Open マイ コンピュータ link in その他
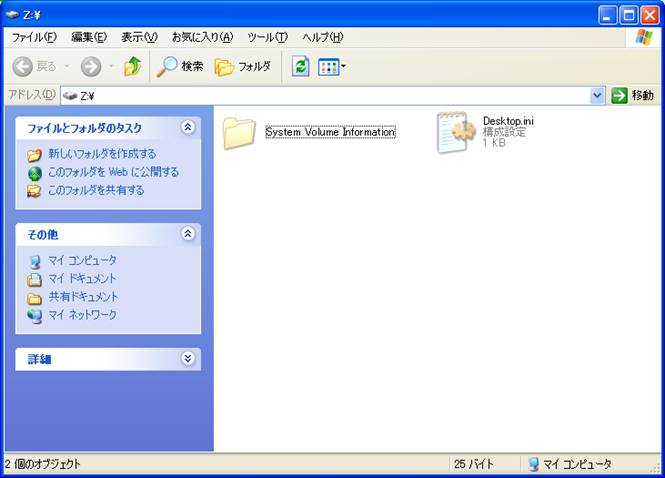Image resolution: width=665 pixels, height=478 pixels. click(x=82, y=260)
